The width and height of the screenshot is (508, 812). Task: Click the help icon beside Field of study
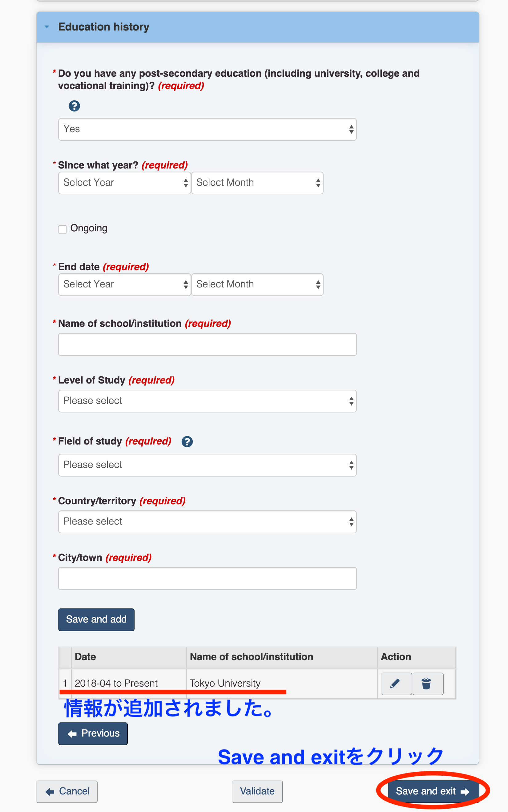tap(187, 442)
